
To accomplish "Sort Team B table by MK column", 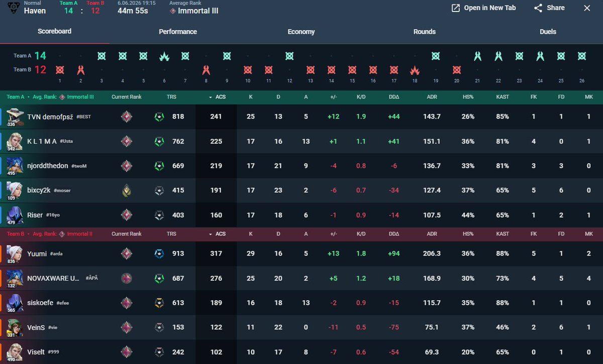I will coord(588,234).
